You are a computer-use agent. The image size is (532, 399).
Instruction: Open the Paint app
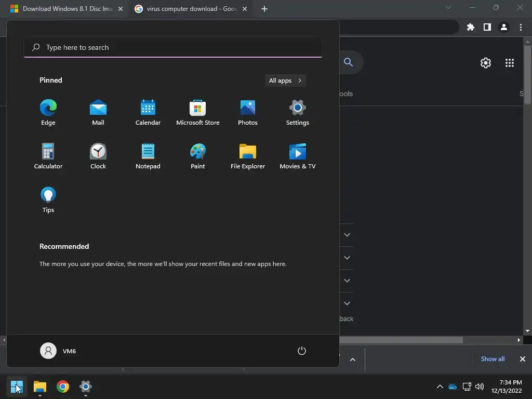(x=198, y=156)
